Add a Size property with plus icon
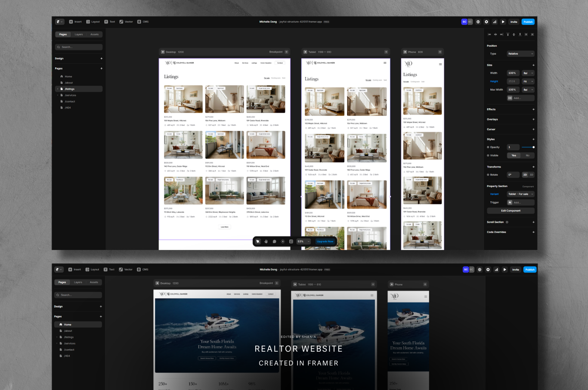 coord(534,65)
